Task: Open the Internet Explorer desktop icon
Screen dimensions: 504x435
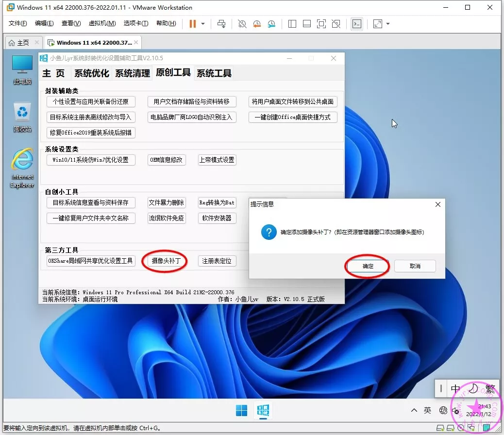Action: [x=22, y=168]
